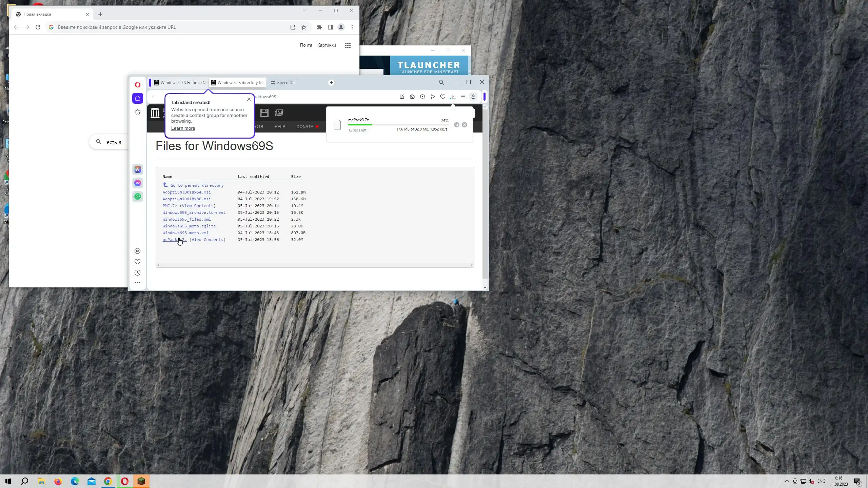Click the mcPack3.7z download progress bar
Image resolution: width=868 pixels, height=488 pixels.
[x=398, y=125]
